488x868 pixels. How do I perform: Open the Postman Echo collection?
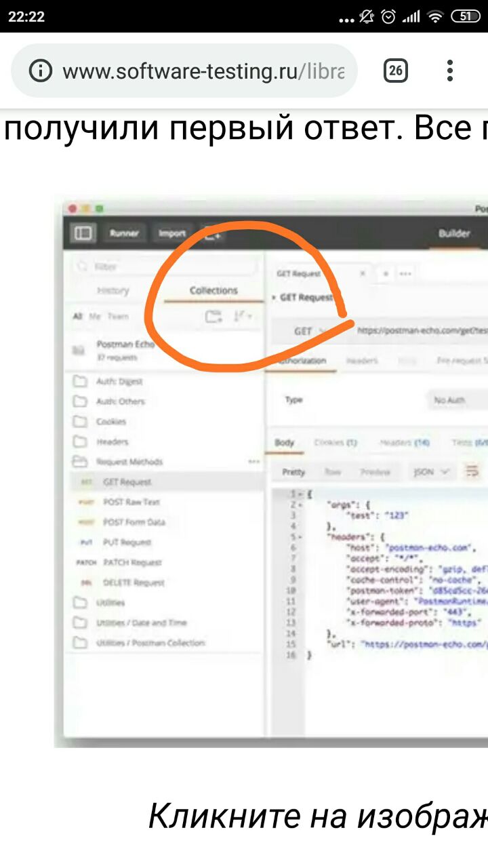pos(165,350)
